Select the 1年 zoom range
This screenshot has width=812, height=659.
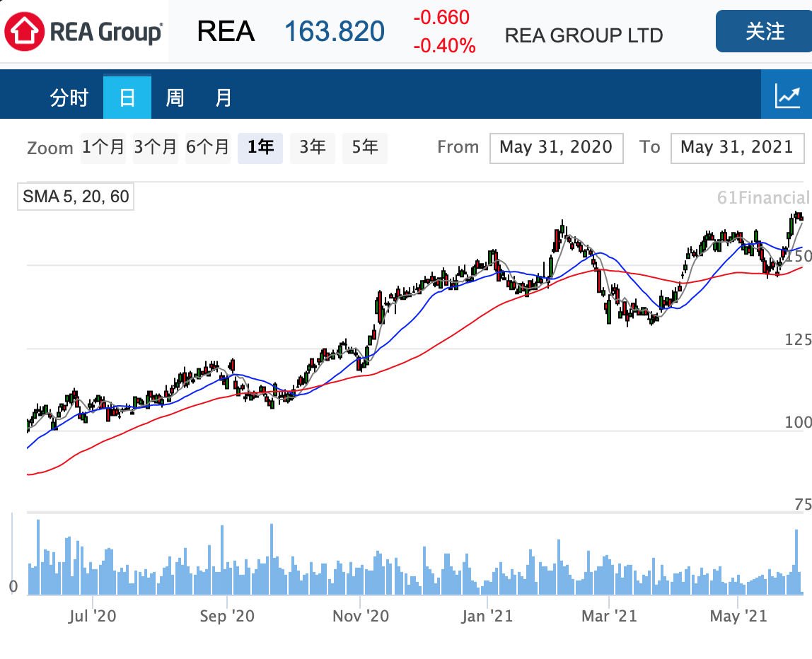coord(260,148)
